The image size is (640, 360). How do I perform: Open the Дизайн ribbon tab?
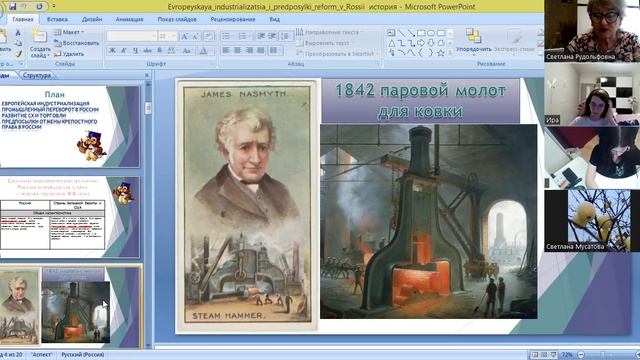tap(92, 19)
